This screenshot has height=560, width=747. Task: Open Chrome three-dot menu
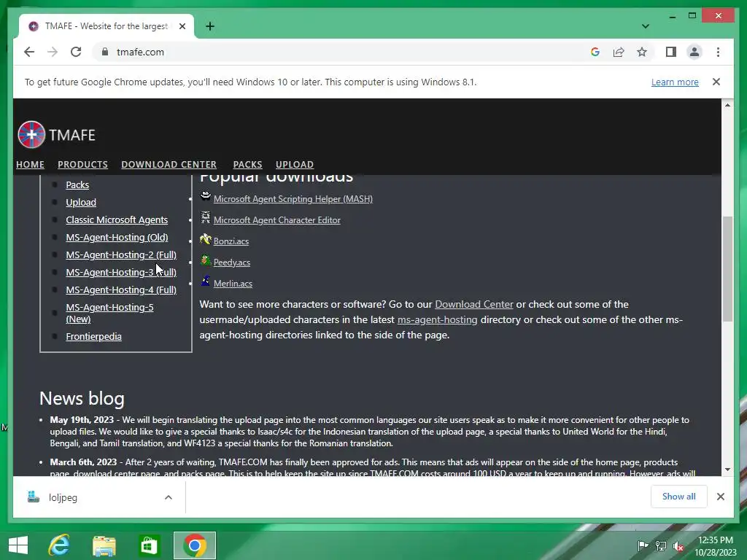point(718,52)
